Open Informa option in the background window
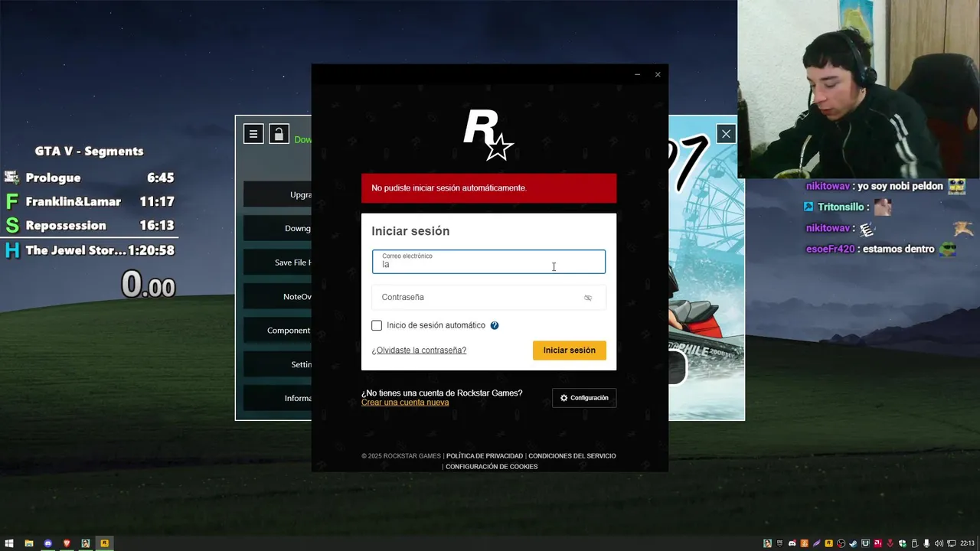The image size is (980, 551). pos(277,398)
